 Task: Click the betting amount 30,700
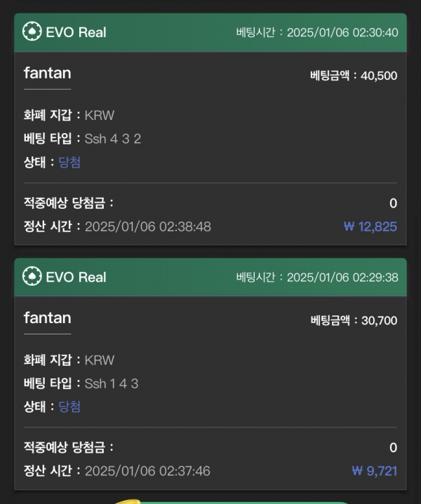378,320
